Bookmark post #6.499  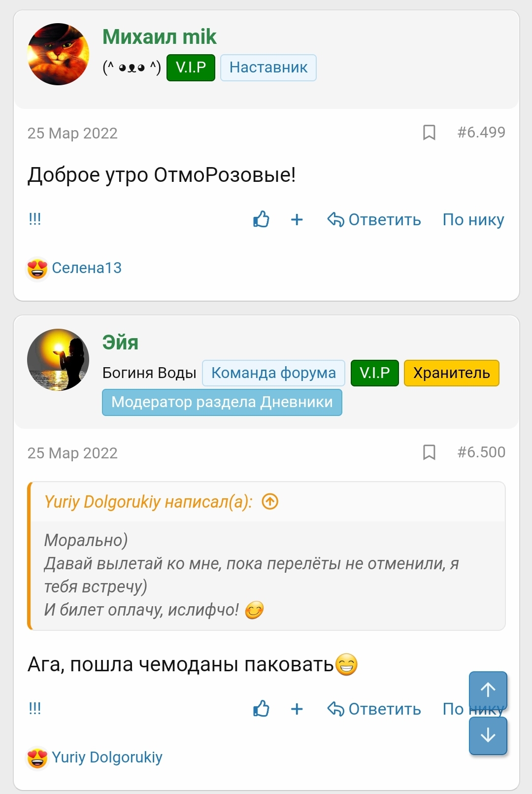tap(429, 133)
